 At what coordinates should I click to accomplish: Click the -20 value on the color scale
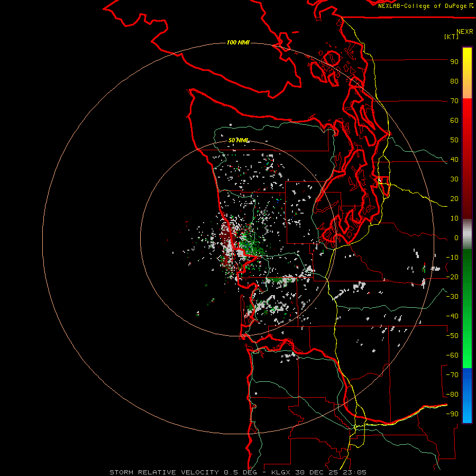click(452, 277)
